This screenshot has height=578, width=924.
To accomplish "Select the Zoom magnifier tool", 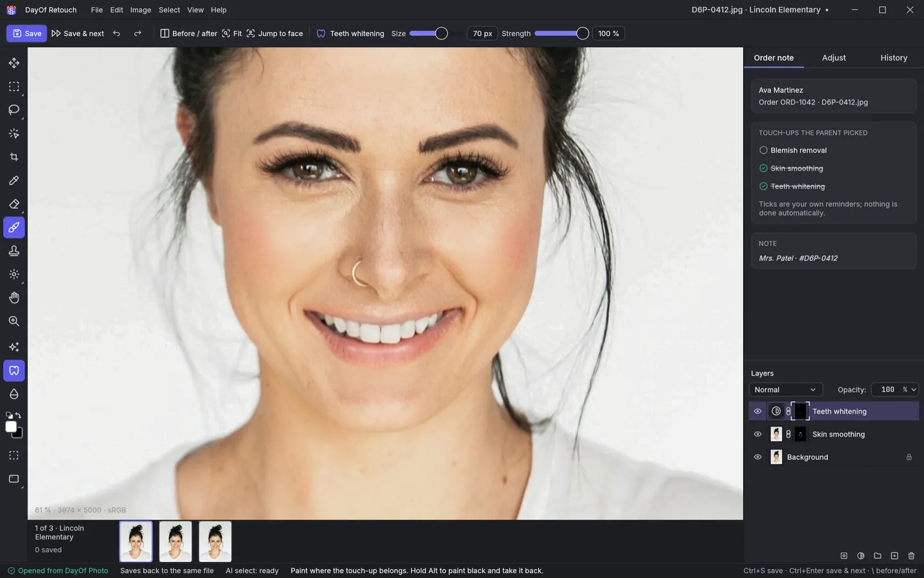I will tap(14, 321).
